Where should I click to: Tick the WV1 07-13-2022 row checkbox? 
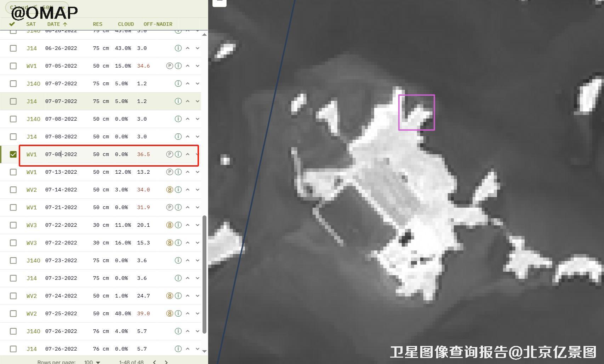coord(13,172)
